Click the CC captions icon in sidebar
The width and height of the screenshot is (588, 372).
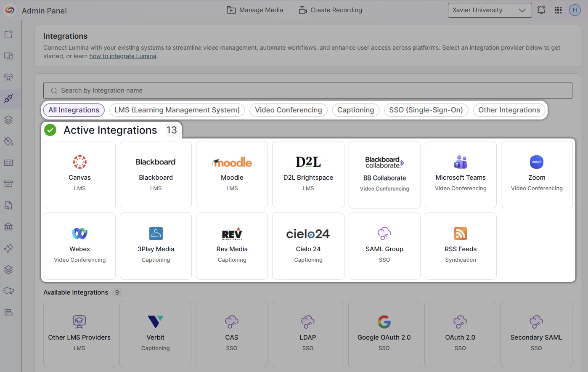8,163
